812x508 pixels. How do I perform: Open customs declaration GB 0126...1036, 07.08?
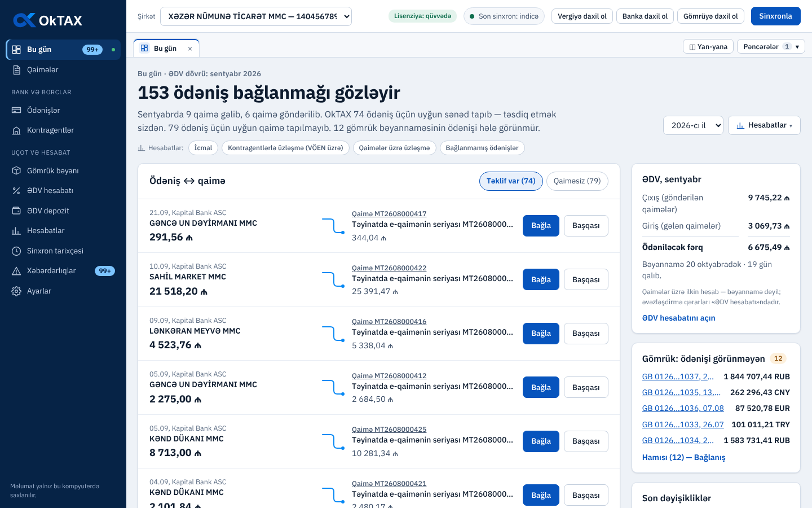point(683,408)
